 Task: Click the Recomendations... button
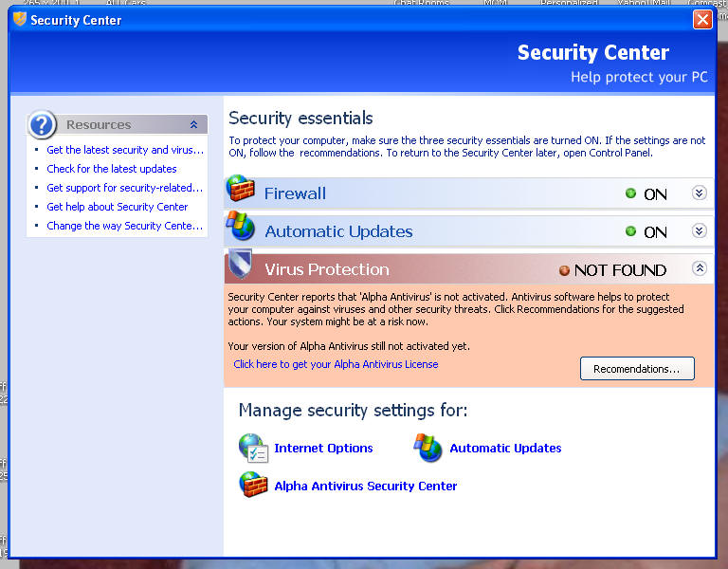pyautogui.click(x=637, y=369)
